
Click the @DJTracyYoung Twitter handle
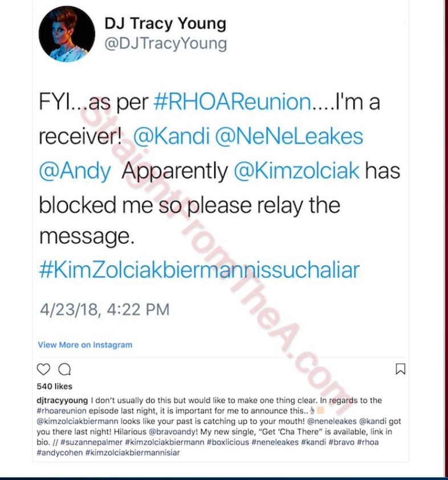pyautogui.click(x=165, y=43)
